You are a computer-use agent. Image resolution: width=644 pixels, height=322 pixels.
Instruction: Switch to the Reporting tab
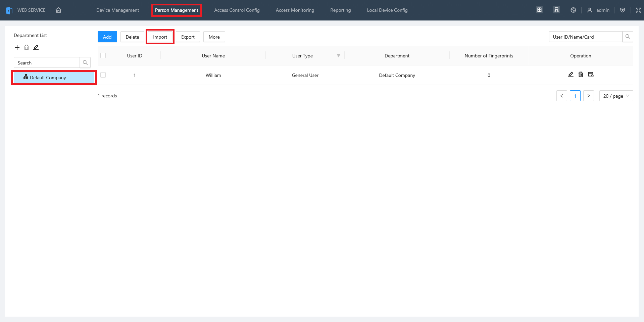(341, 10)
